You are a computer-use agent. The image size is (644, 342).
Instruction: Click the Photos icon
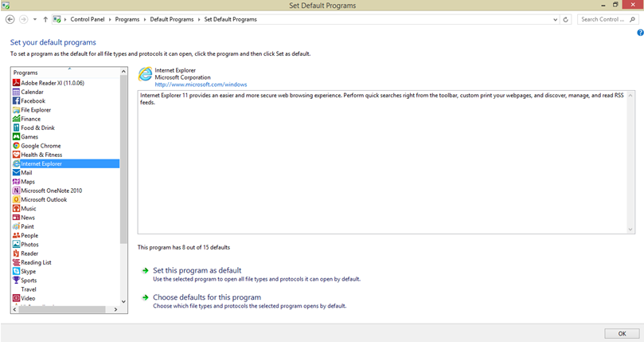coord(17,245)
